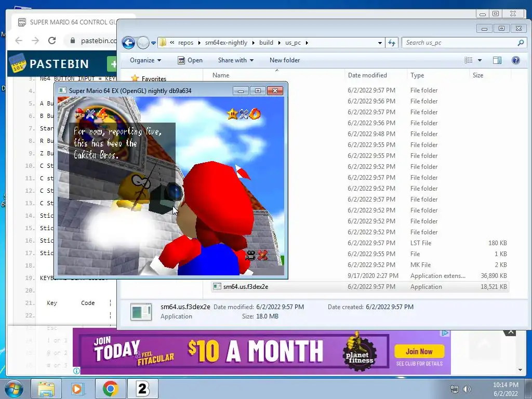Click the ad info icon at banner corner
This screenshot has width=532, height=399.
[77, 371]
